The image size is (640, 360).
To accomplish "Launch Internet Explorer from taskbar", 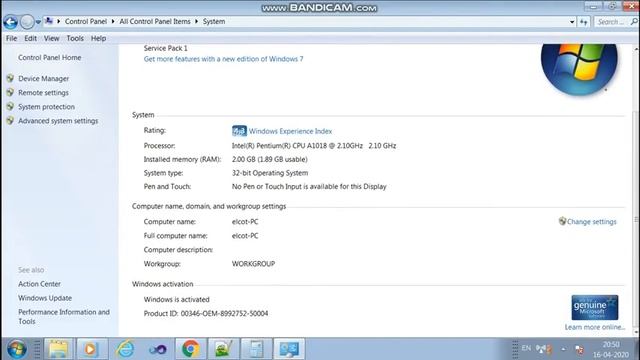I will click(x=124, y=349).
